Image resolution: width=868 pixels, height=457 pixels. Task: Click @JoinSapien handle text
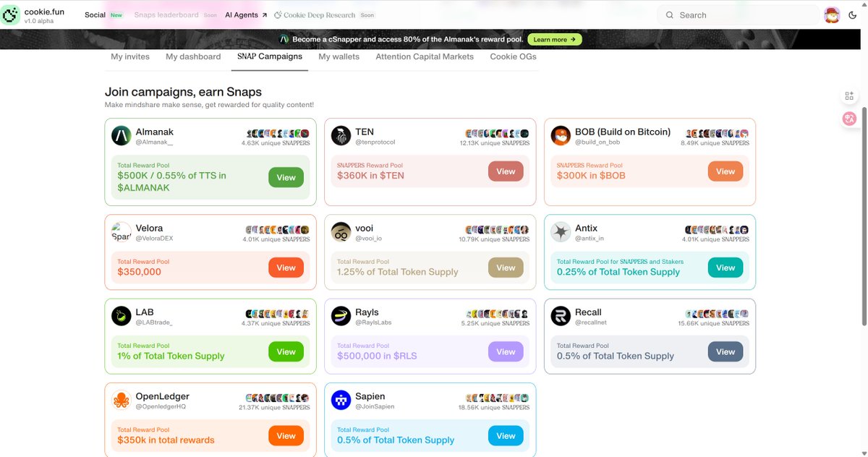pos(375,406)
